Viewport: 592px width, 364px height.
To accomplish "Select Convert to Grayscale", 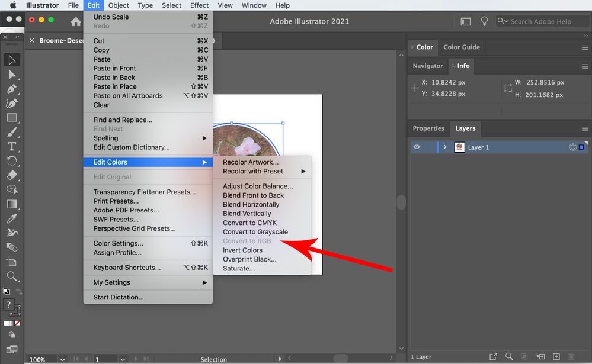I will [255, 231].
